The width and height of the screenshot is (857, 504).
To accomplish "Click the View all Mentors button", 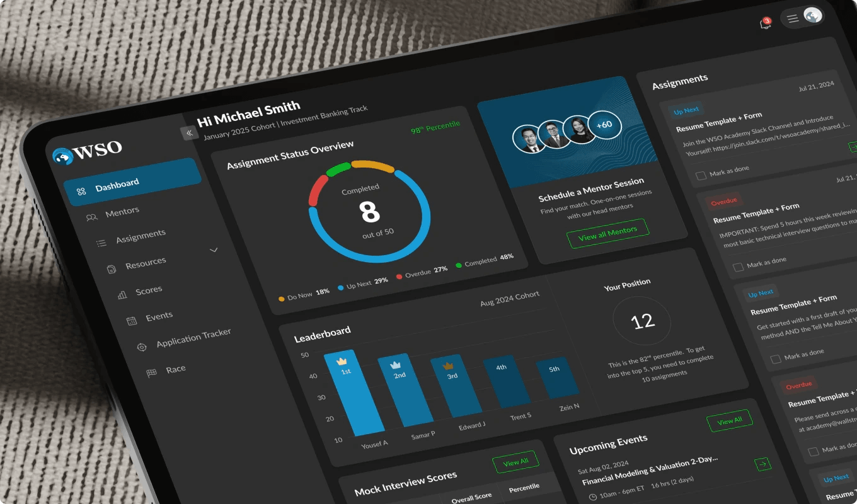I will coord(607,232).
